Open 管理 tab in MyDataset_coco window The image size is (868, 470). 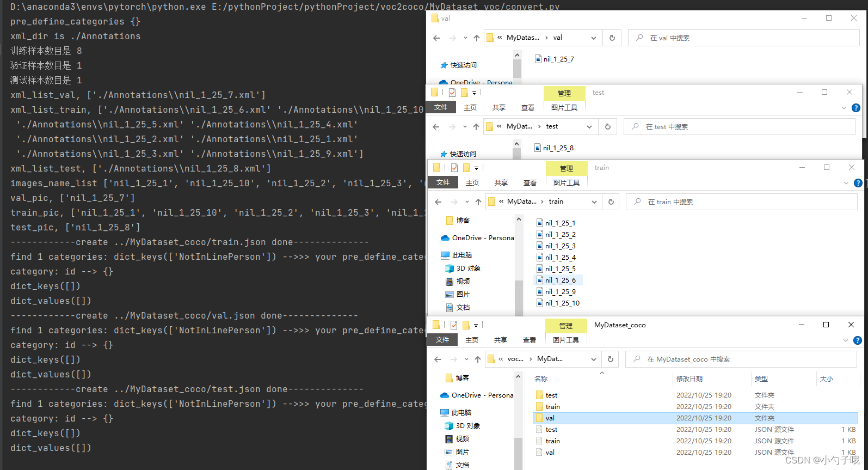pos(566,326)
